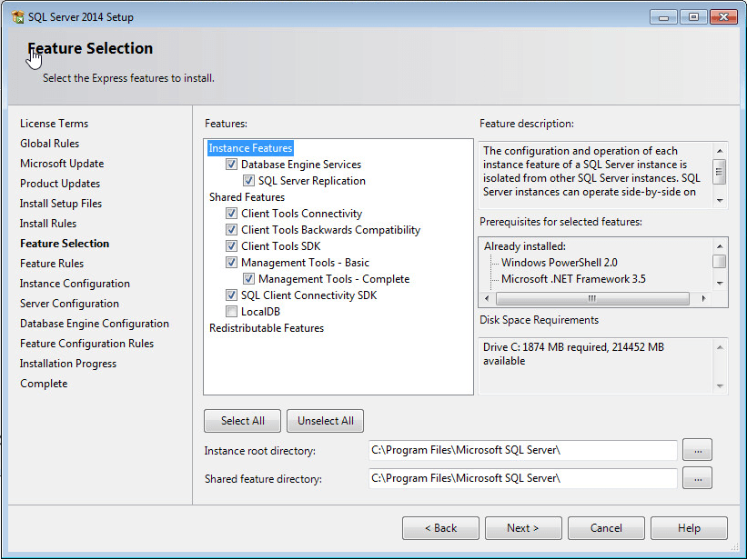Cancel the SQL Server setup
Image resolution: width=747 pixels, height=560 pixels.
click(x=606, y=528)
